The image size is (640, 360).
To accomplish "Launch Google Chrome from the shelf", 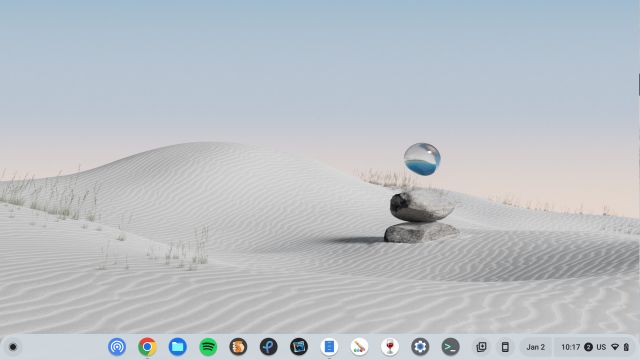I will (147, 347).
